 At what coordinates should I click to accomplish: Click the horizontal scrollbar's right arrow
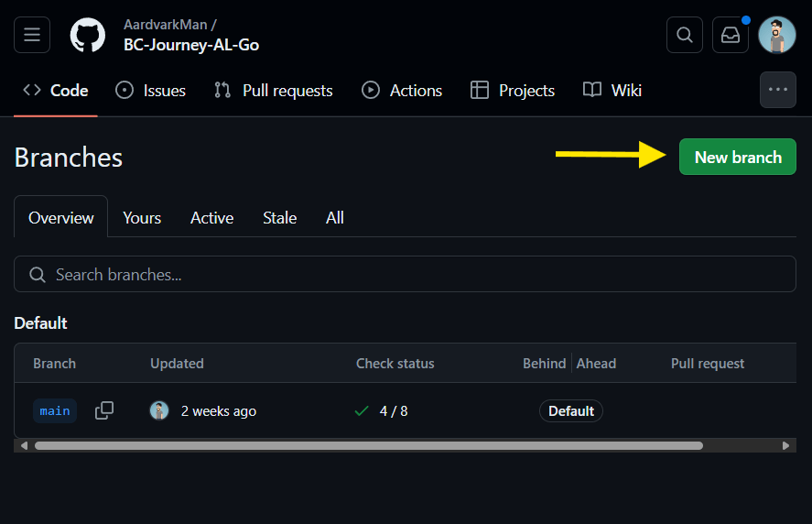(785, 445)
